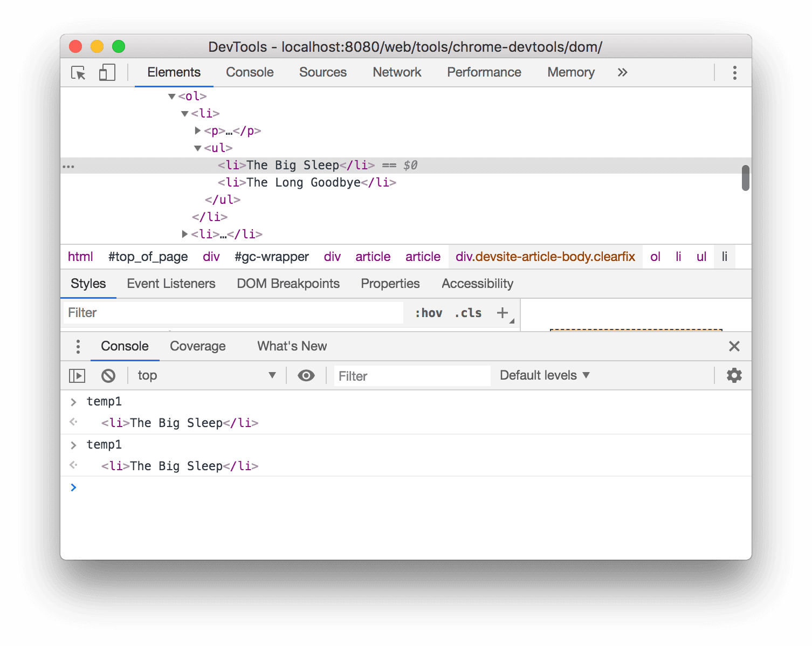812x646 pixels.
Task: Show more DevTools panels chevron
Action: tap(622, 72)
